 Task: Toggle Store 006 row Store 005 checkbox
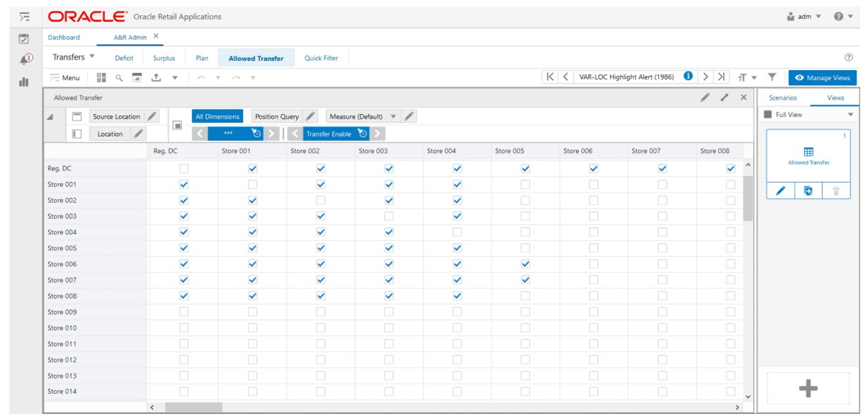point(525,264)
